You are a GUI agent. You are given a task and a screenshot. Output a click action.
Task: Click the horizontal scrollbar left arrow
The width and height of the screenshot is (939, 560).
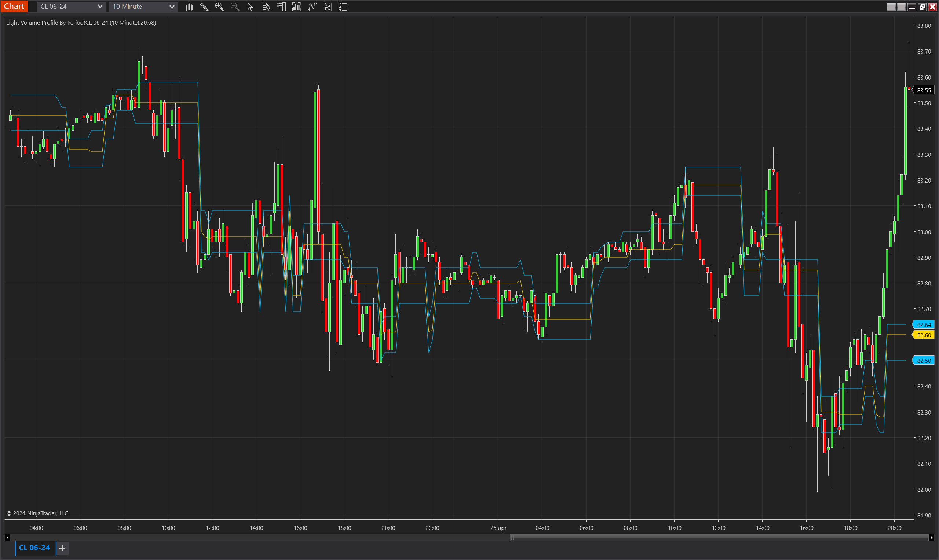(7, 537)
